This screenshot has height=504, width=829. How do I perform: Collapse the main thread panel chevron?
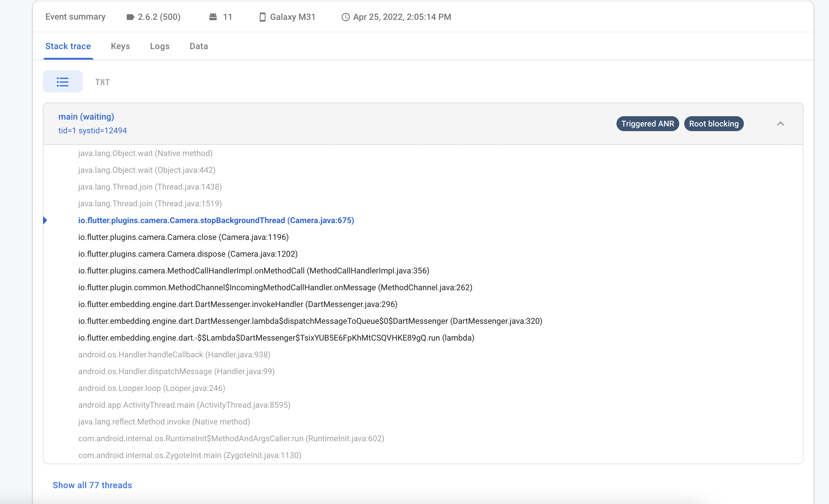[x=780, y=124]
